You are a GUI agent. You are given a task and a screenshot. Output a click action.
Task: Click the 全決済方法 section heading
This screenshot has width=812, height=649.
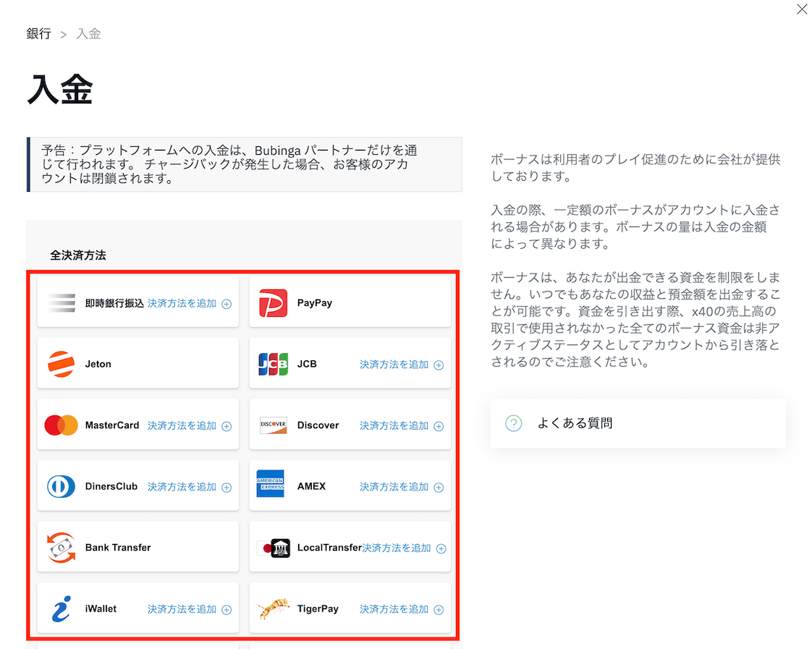point(77,255)
